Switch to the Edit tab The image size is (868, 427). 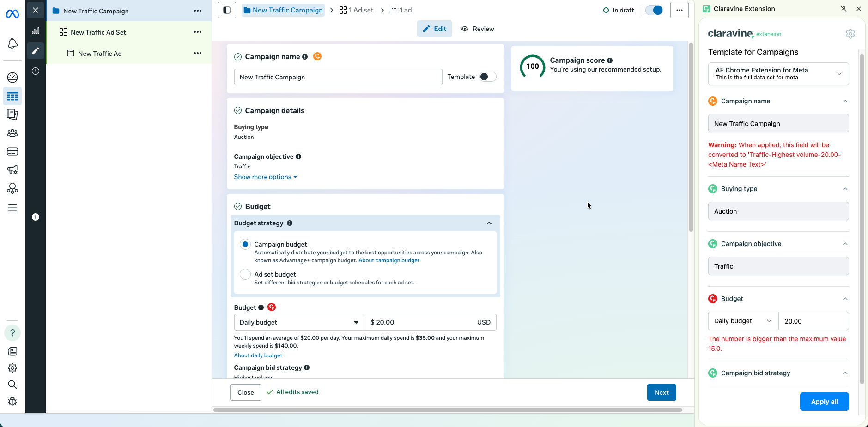[x=435, y=29]
